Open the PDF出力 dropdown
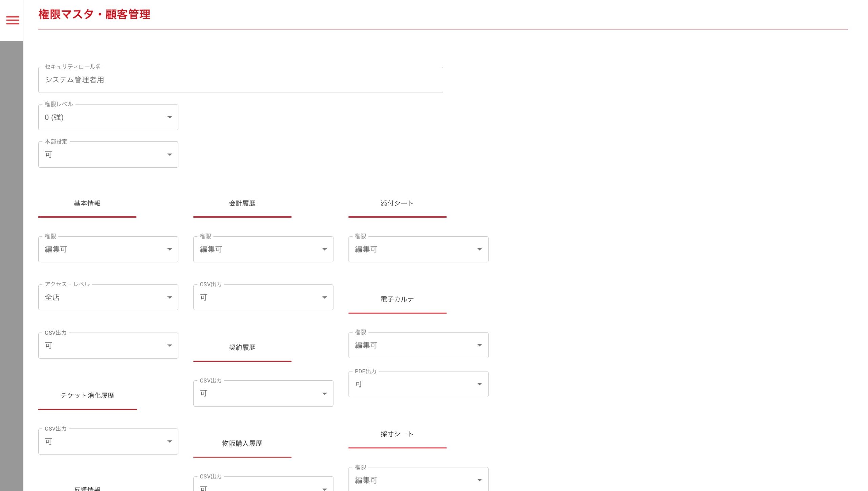Viewport: 868px width, 491px height. coord(418,384)
